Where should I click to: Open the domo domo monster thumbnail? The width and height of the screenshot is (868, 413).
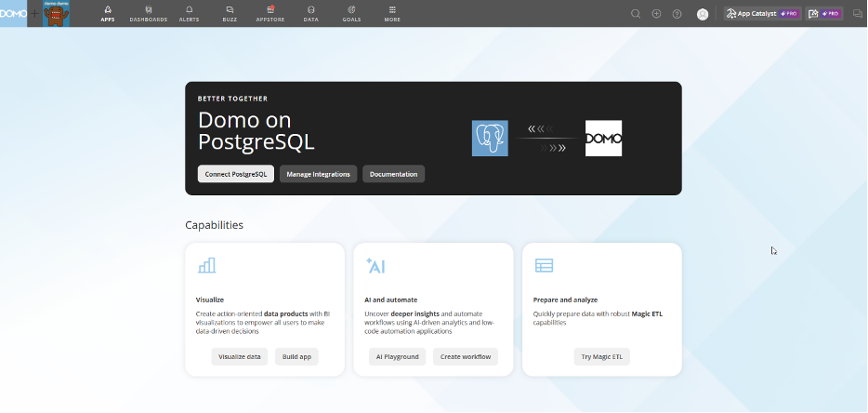click(57, 13)
